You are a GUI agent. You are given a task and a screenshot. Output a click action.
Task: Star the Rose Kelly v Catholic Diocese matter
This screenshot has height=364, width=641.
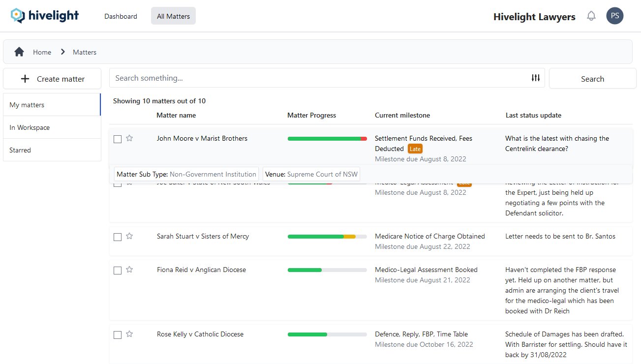(x=129, y=334)
